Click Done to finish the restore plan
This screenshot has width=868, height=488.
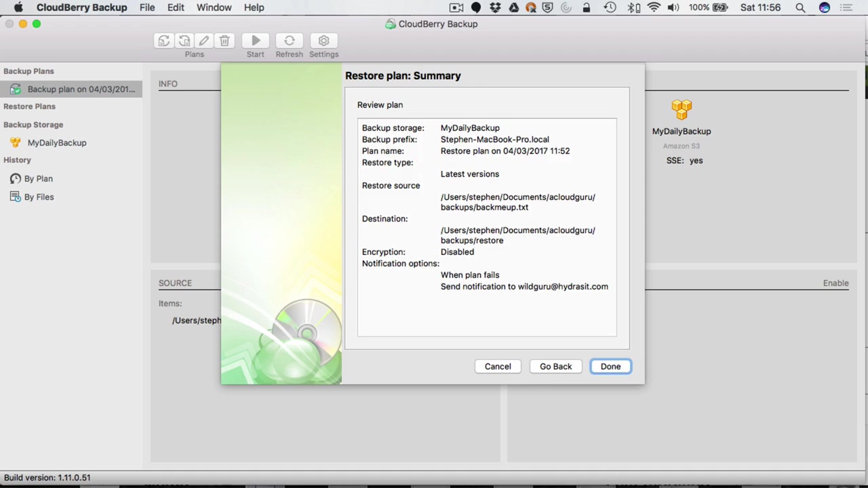[x=610, y=366]
